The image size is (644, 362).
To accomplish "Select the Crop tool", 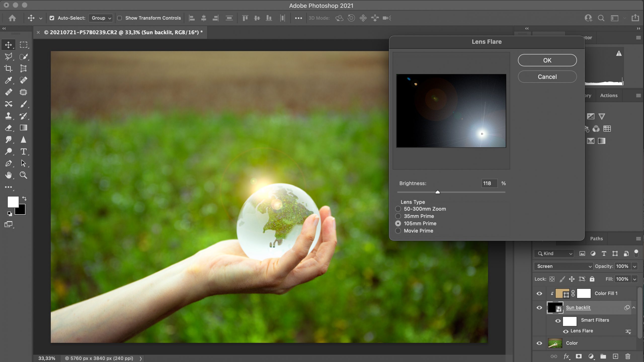I will 8,68.
